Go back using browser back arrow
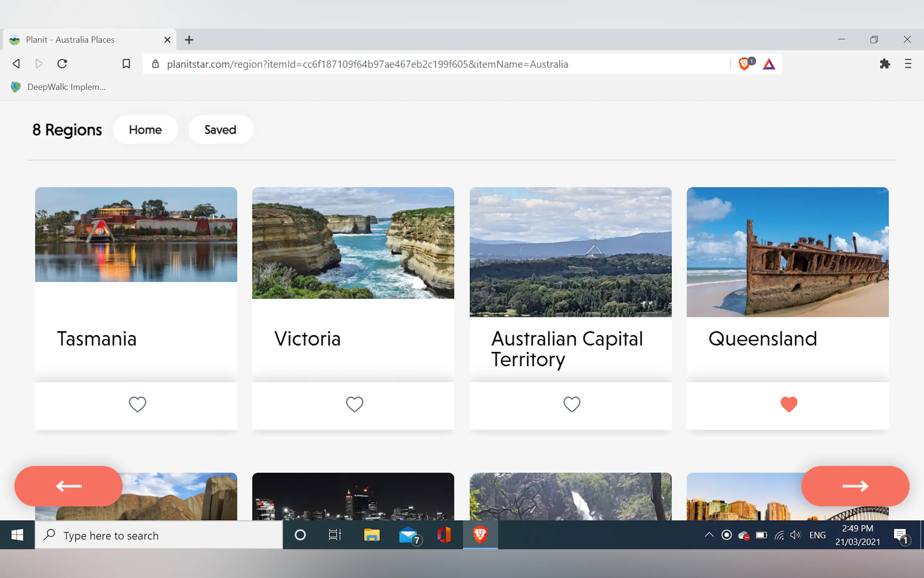The height and width of the screenshot is (578, 924). (16, 64)
